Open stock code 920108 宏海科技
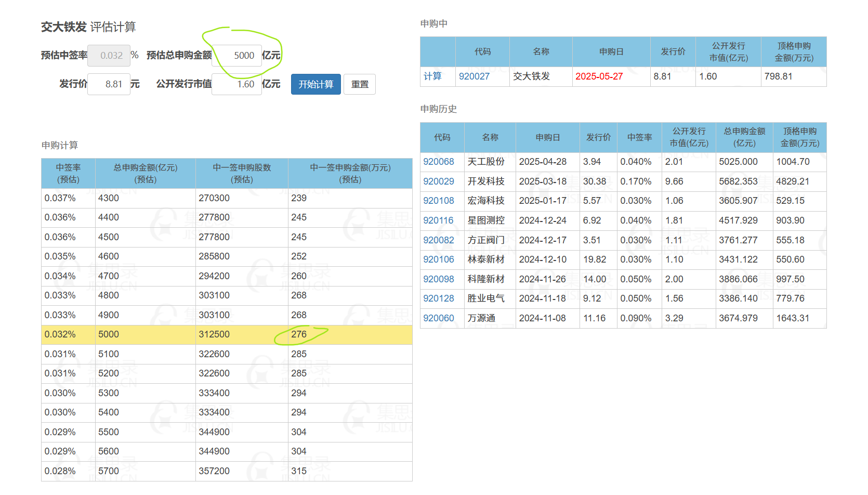Image resolution: width=868 pixels, height=495 pixels. coord(438,201)
